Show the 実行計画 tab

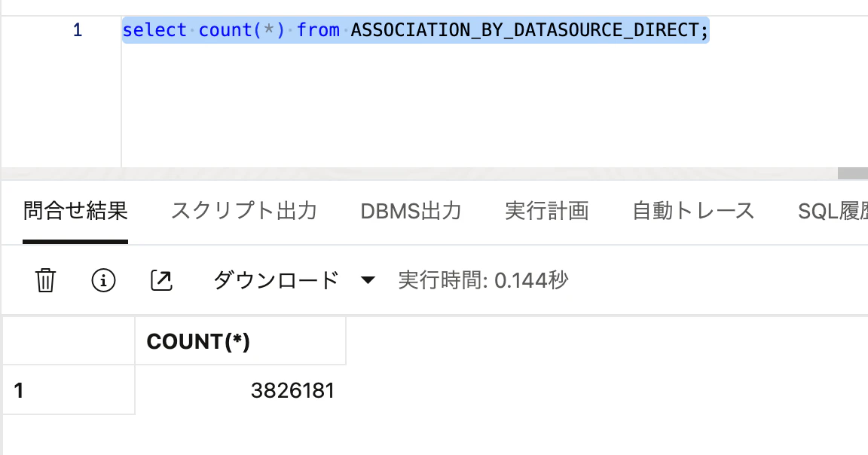(547, 211)
